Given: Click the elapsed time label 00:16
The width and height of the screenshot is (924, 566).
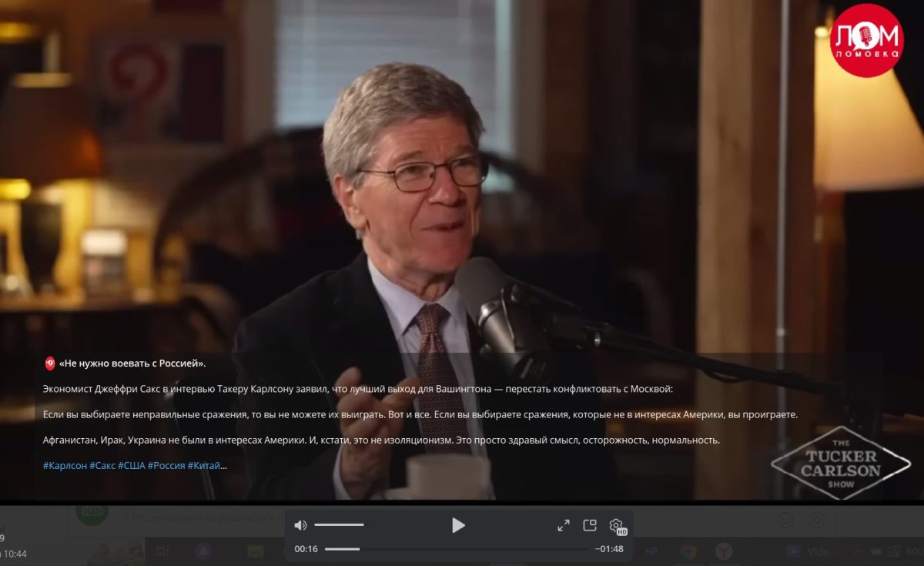Looking at the screenshot, I should point(306,549).
